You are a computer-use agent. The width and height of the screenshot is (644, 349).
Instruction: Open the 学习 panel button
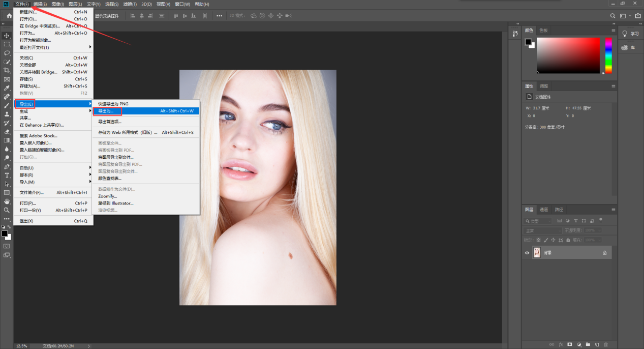(x=630, y=34)
